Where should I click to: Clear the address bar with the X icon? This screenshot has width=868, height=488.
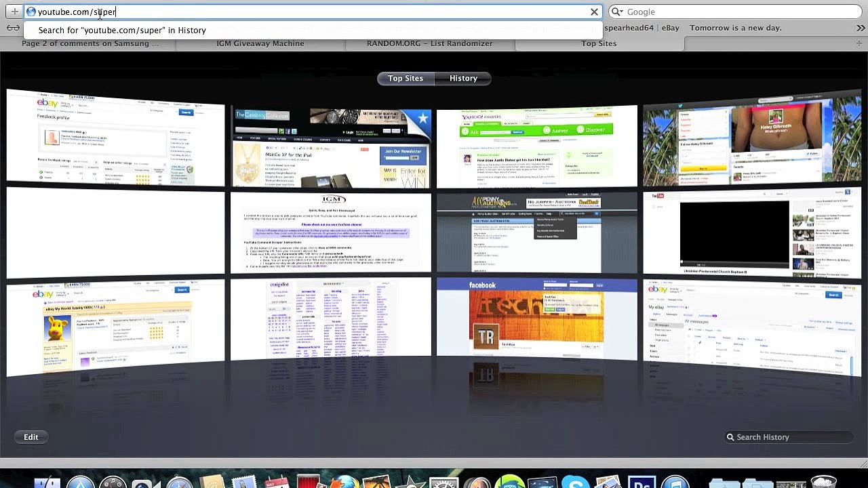594,12
